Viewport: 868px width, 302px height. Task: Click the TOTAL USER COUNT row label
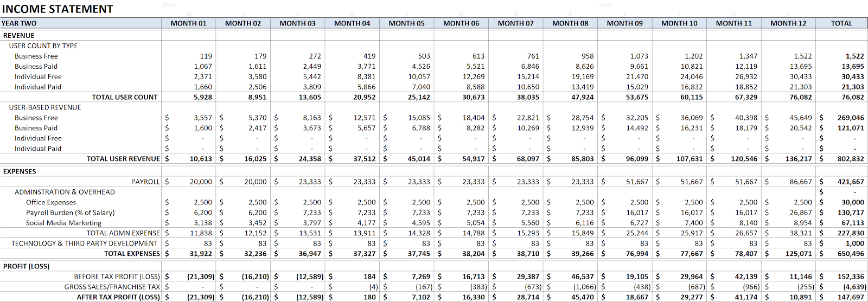tap(125, 98)
